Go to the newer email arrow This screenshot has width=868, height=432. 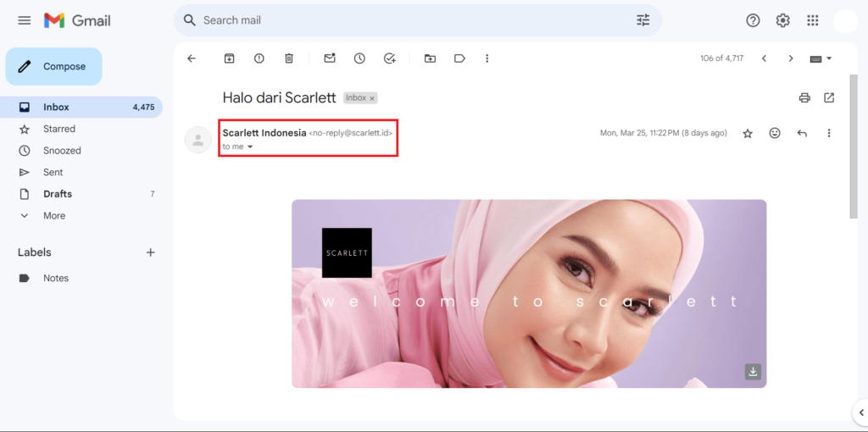pos(764,58)
